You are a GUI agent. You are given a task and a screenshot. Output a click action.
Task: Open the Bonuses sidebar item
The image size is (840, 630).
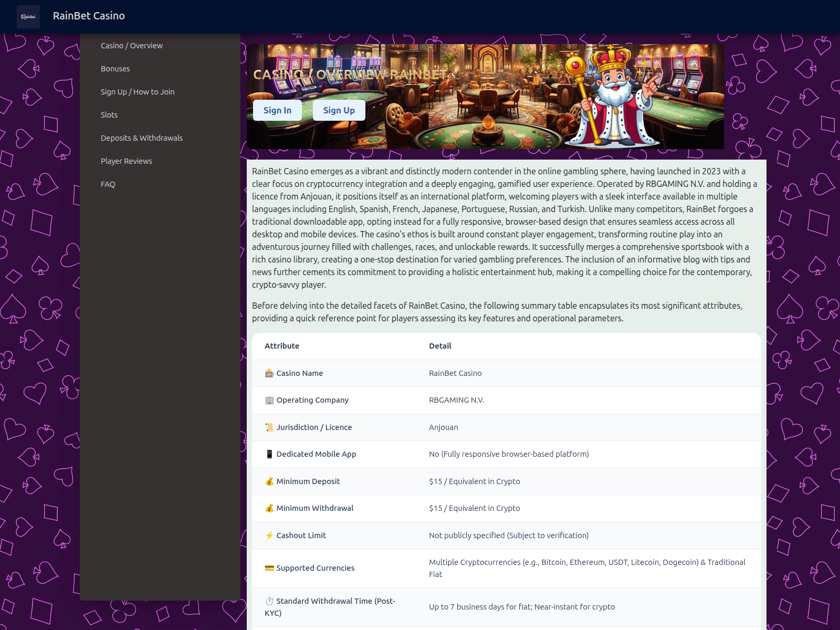[x=115, y=69]
